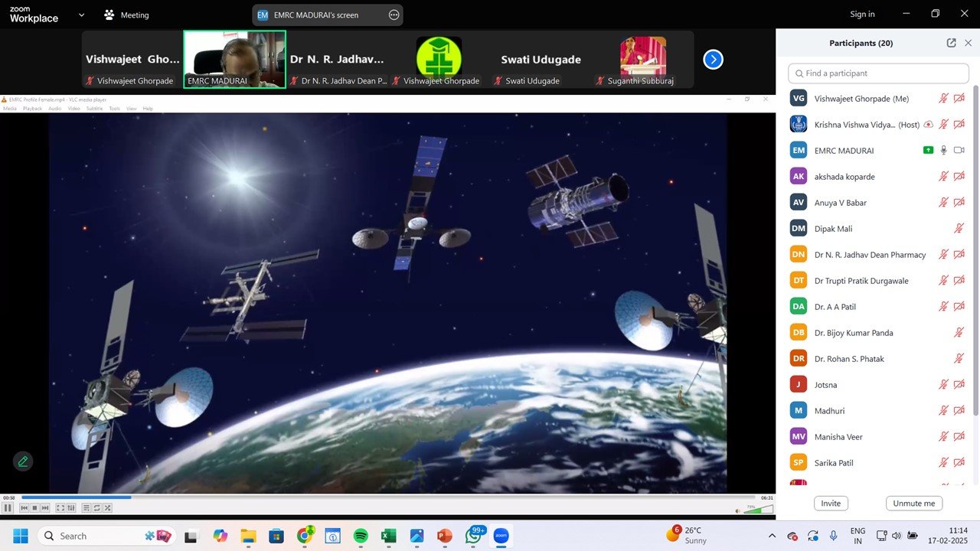The image size is (980, 551).
Task: Open Spotify from the taskbar
Action: (361, 536)
